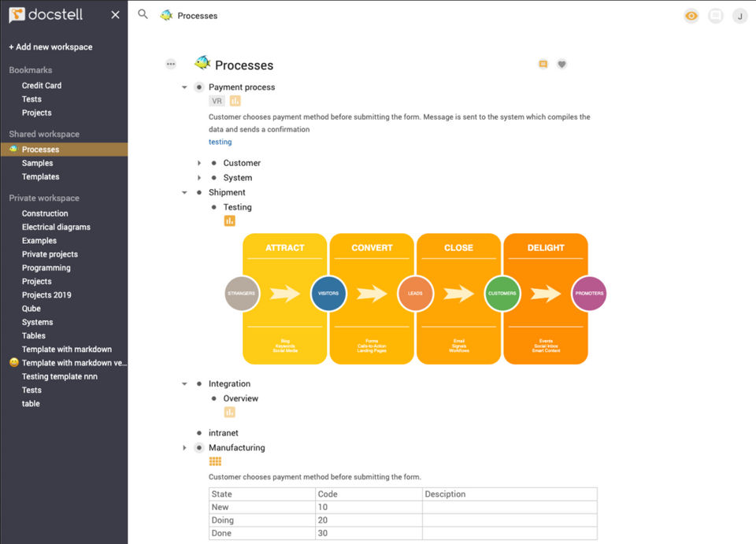The image size is (756, 544).
Task: Collapse the Payment process node
Action: (184, 87)
